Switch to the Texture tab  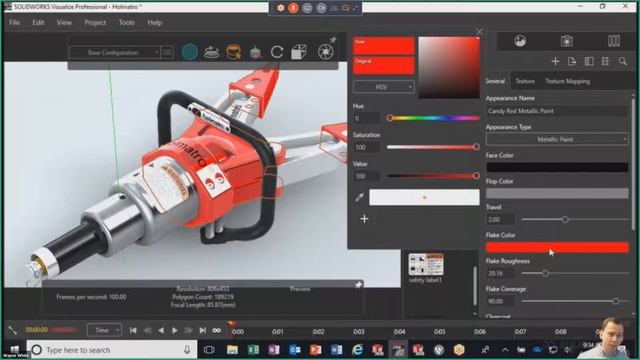(x=525, y=81)
